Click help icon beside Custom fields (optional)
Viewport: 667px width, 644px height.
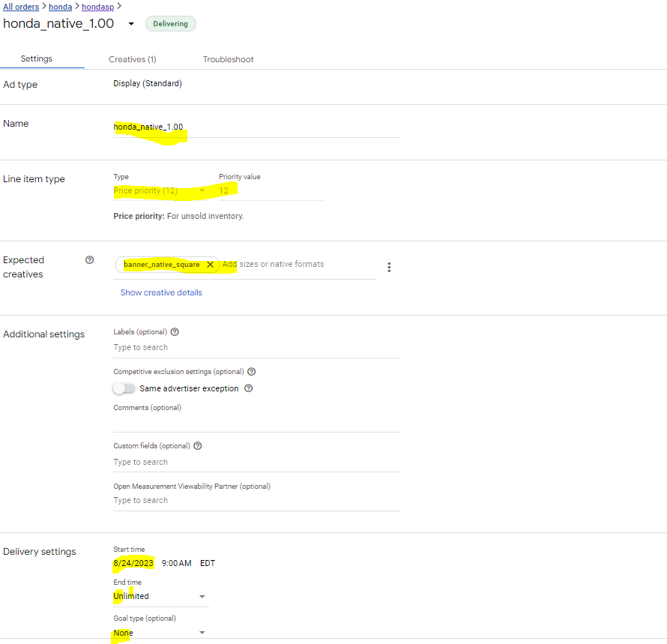point(198,446)
